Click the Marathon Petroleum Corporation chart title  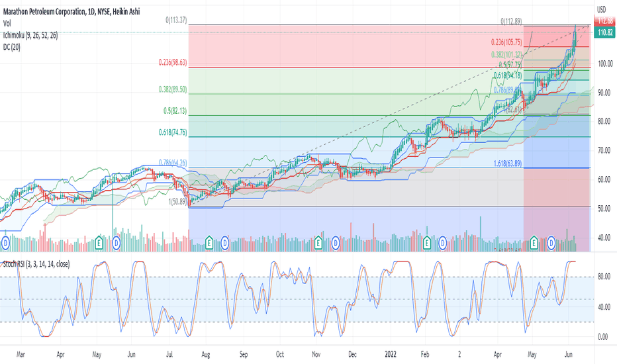point(71,12)
